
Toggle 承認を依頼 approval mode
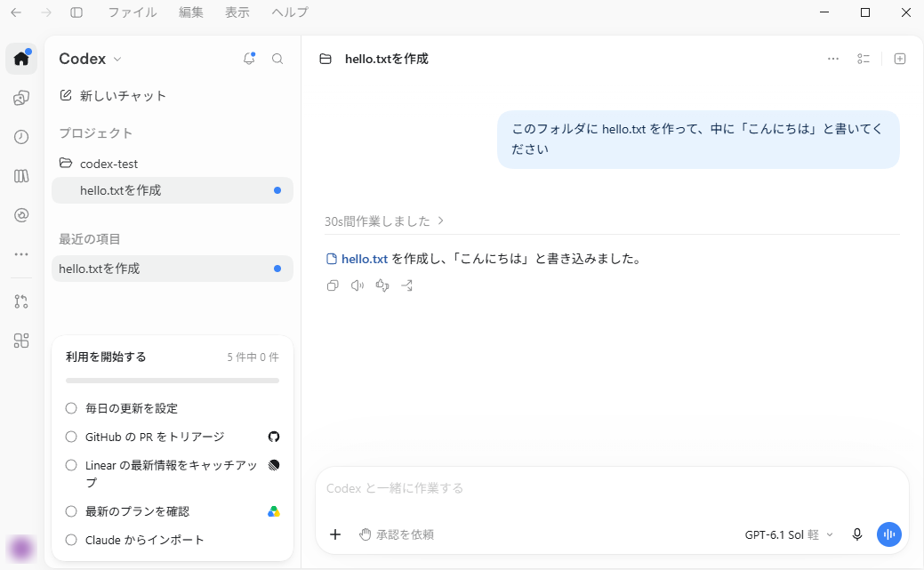click(x=397, y=534)
